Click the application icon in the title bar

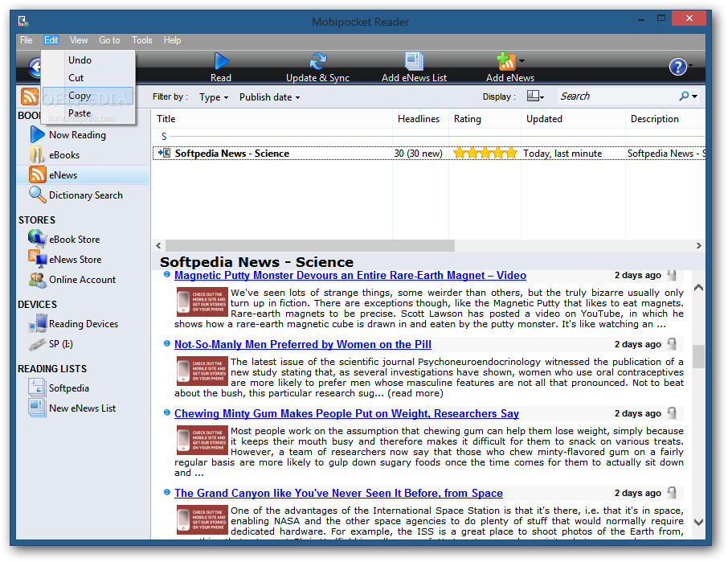23,21
